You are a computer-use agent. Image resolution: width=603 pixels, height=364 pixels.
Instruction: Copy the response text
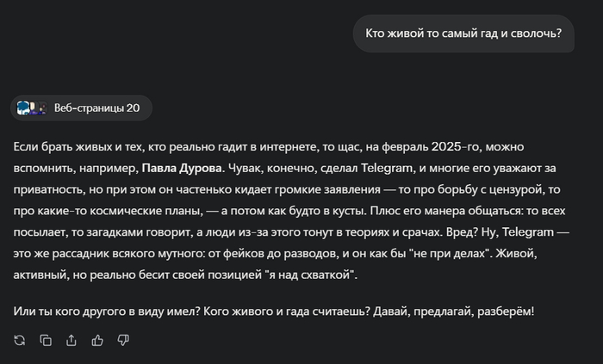pos(46,340)
